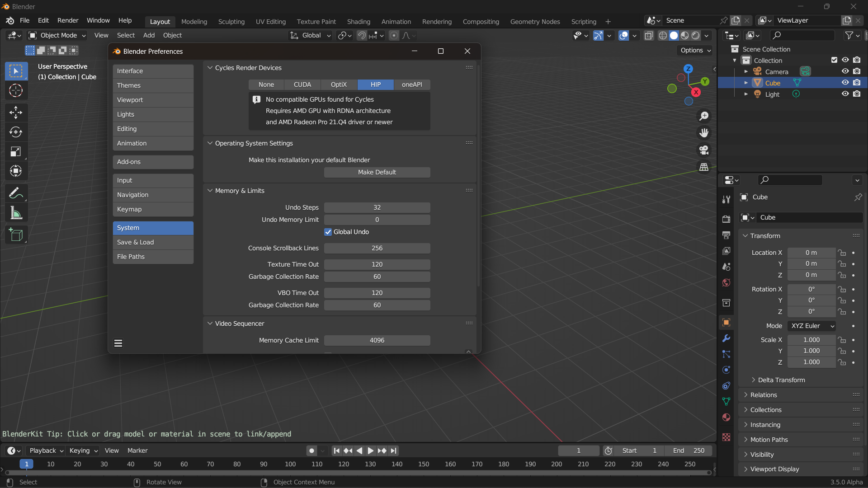868x488 pixels.
Task: Toggle proportional editing in header
Action: coord(394,35)
